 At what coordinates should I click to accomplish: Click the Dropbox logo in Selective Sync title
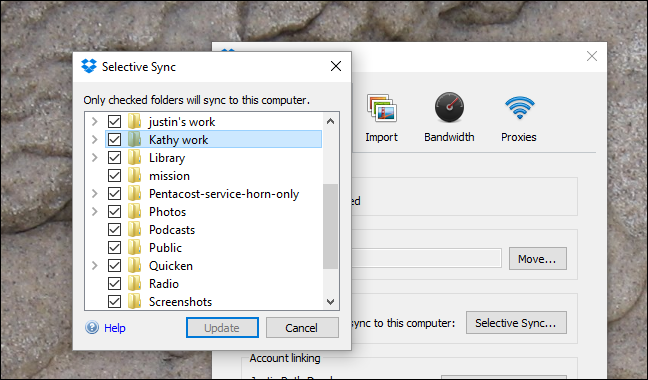[89, 66]
